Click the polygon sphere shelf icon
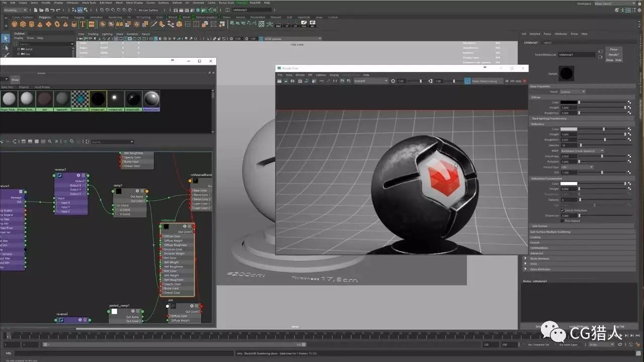 coord(15,24)
